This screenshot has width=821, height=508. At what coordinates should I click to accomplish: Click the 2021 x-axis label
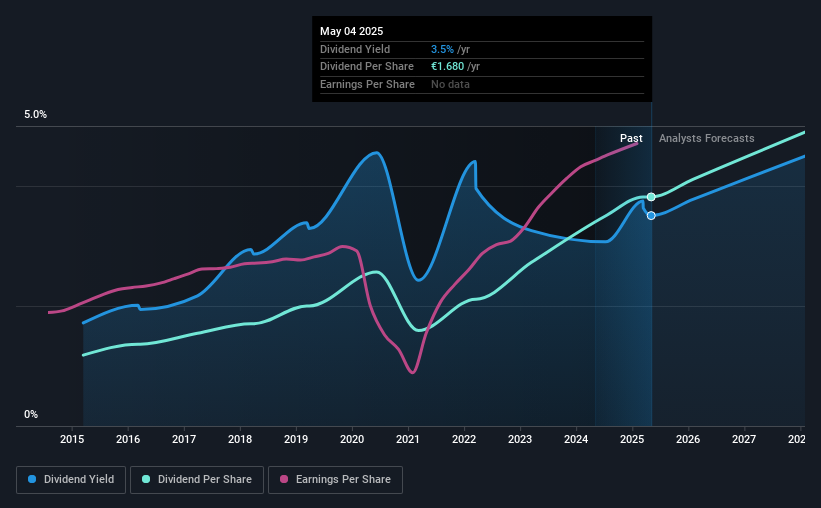tap(408, 439)
